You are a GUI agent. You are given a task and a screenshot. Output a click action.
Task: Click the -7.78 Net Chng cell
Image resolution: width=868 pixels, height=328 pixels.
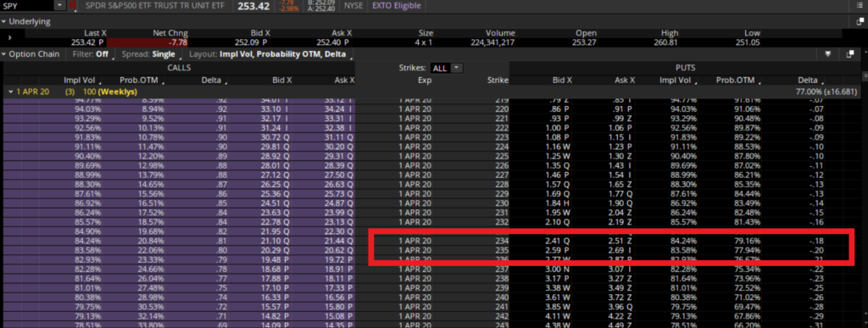click(147, 42)
